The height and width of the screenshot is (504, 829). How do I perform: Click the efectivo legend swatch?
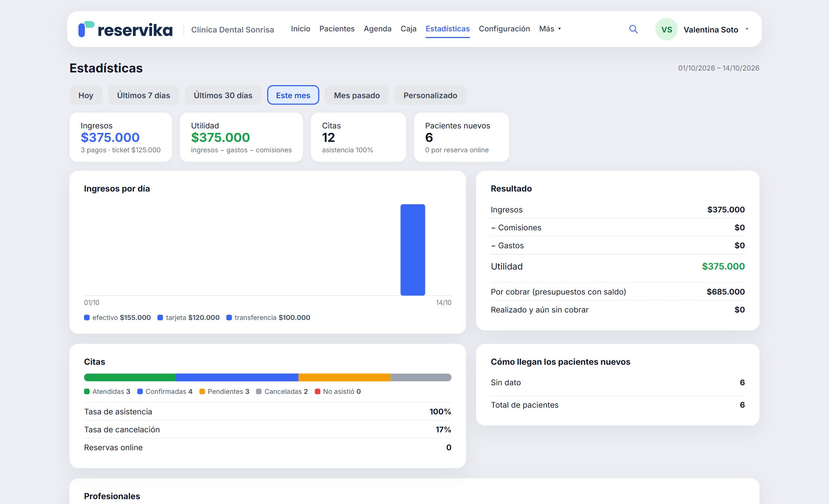(x=87, y=318)
